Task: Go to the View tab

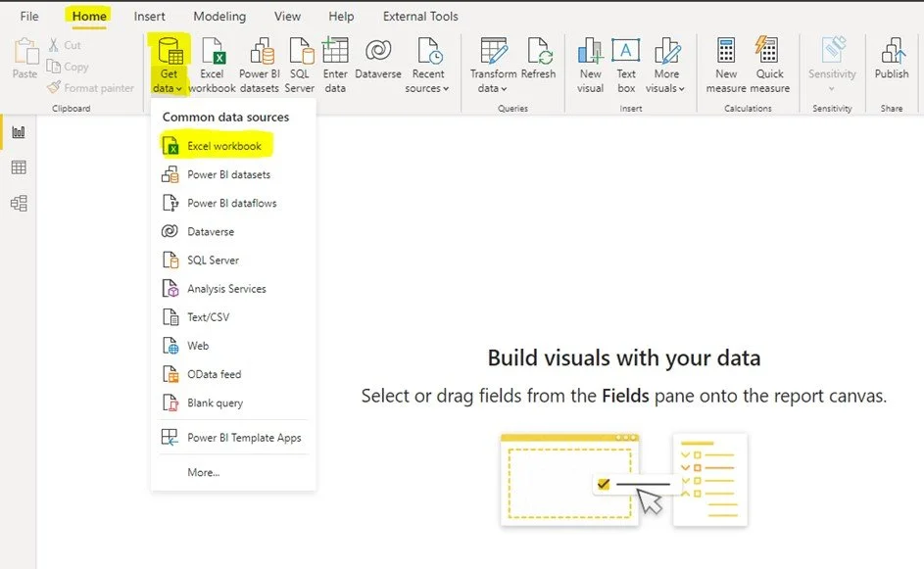Action: click(287, 17)
